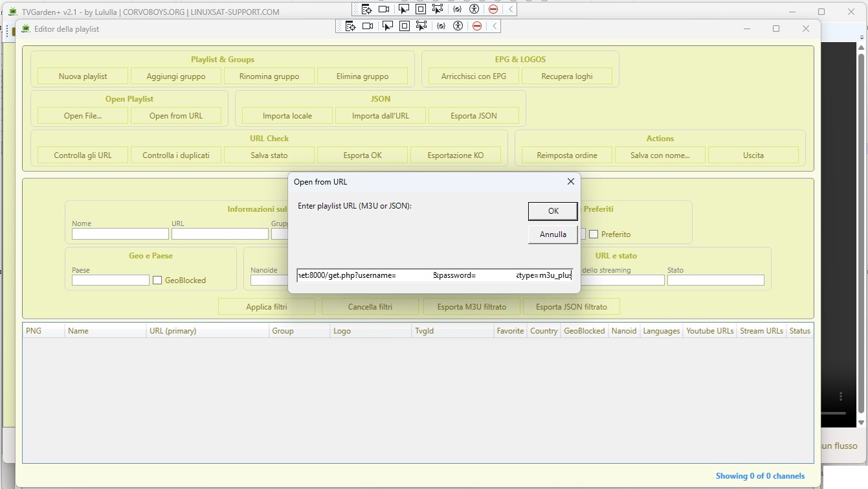The width and height of the screenshot is (868, 489).
Task: Click binding failures braces icon in editor toolbar
Action: [441, 26]
